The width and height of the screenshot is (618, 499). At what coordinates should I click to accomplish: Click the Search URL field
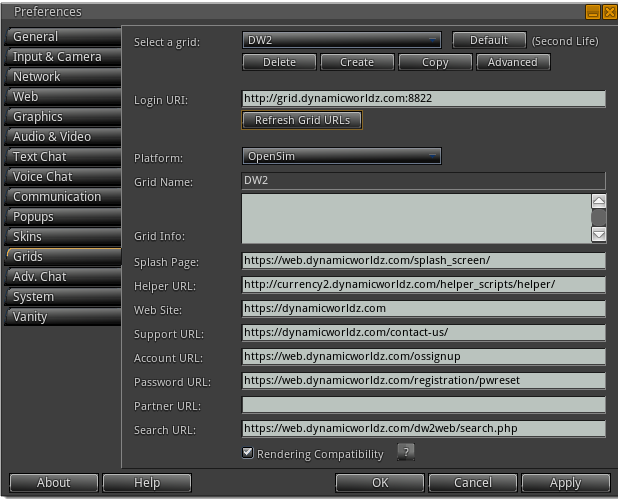tap(424, 429)
